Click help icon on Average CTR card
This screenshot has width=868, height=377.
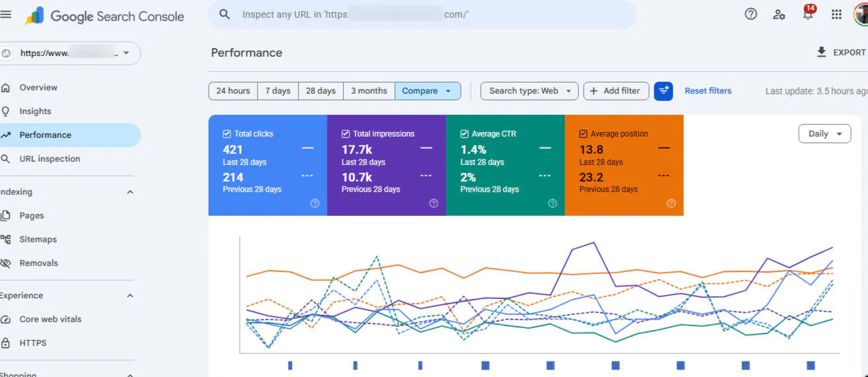(x=552, y=203)
